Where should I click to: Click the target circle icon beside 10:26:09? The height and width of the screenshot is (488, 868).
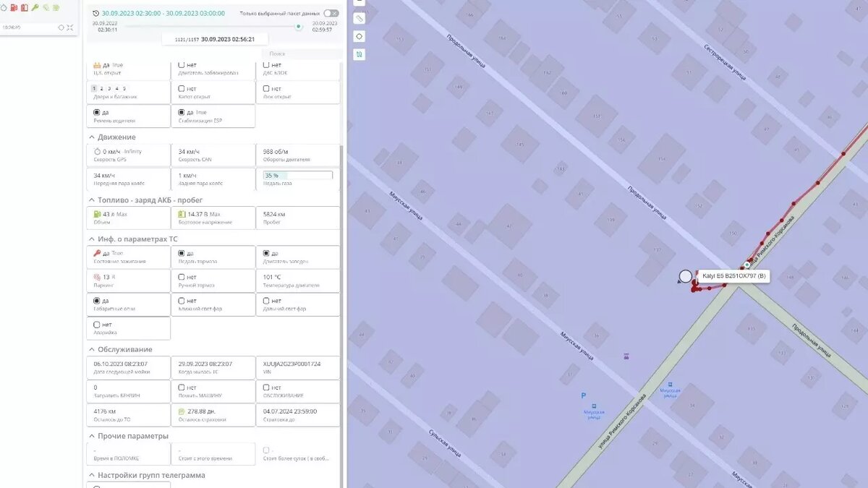pos(61,27)
